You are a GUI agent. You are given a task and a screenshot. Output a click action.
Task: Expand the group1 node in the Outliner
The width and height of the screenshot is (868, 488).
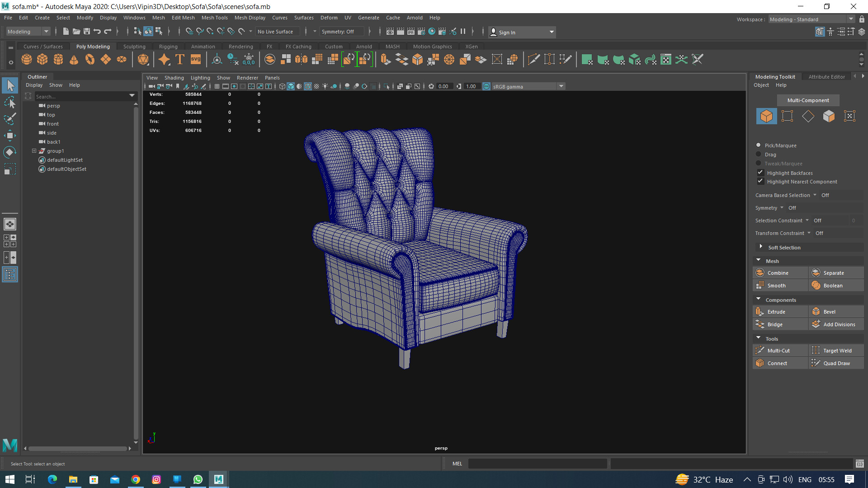[34, 150]
